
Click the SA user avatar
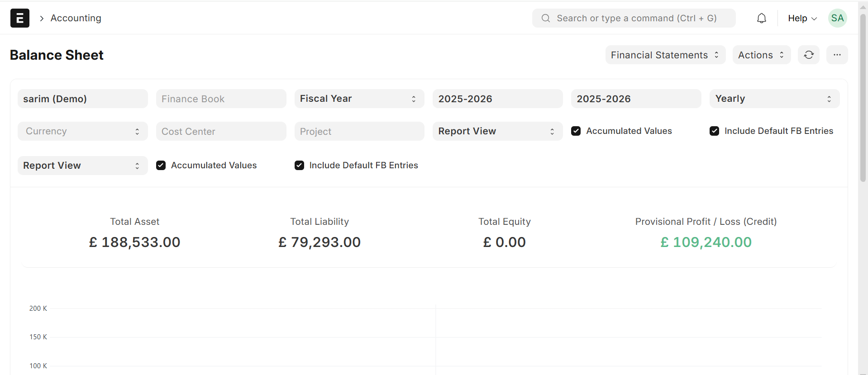(x=837, y=18)
